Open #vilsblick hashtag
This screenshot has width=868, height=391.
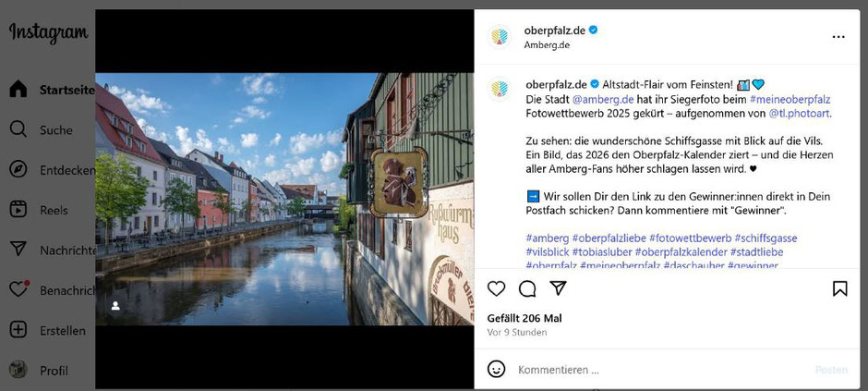point(548,252)
